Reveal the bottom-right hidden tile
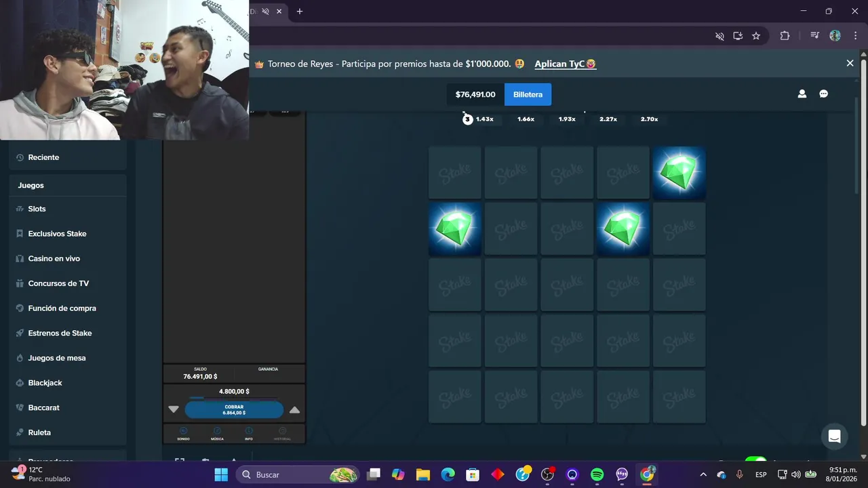The width and height of the screenshot is (868, 488). [x=679, y=396]
